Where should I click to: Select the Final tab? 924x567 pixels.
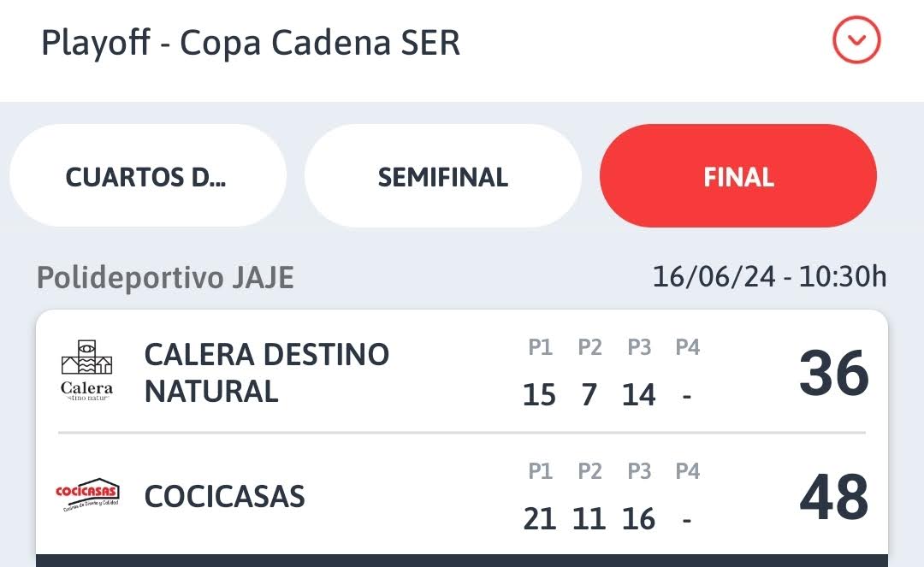[x=738, y=176]
